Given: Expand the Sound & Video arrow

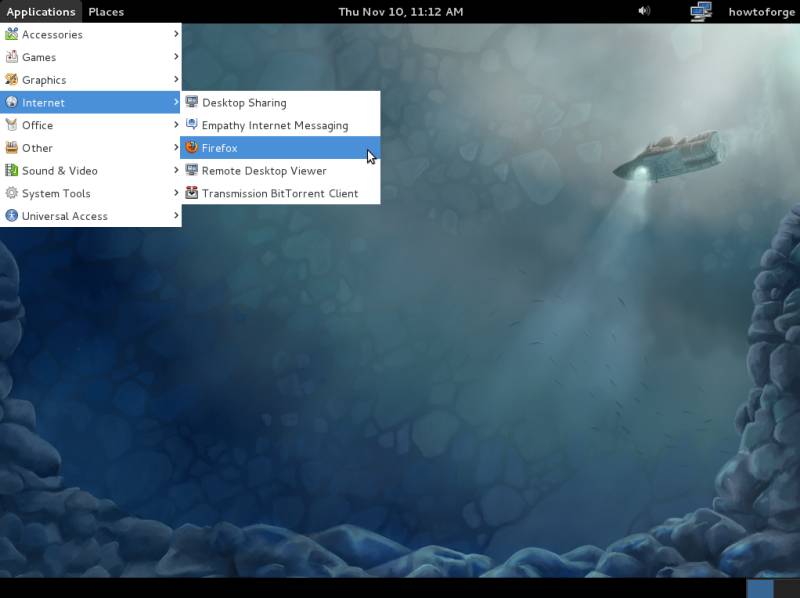Looking at the screenshot, I should pos(176,170).
